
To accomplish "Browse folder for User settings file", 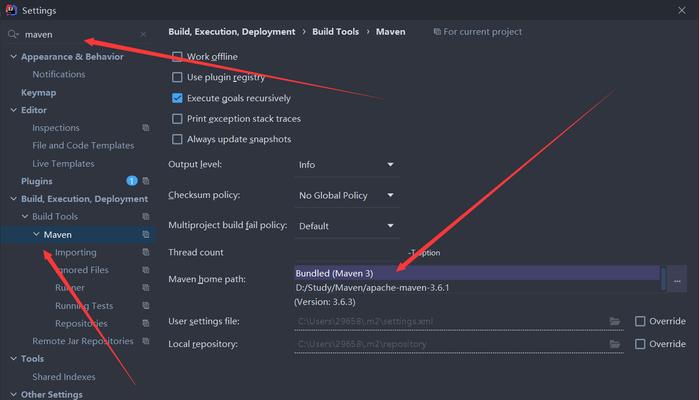I will [615, 321].
